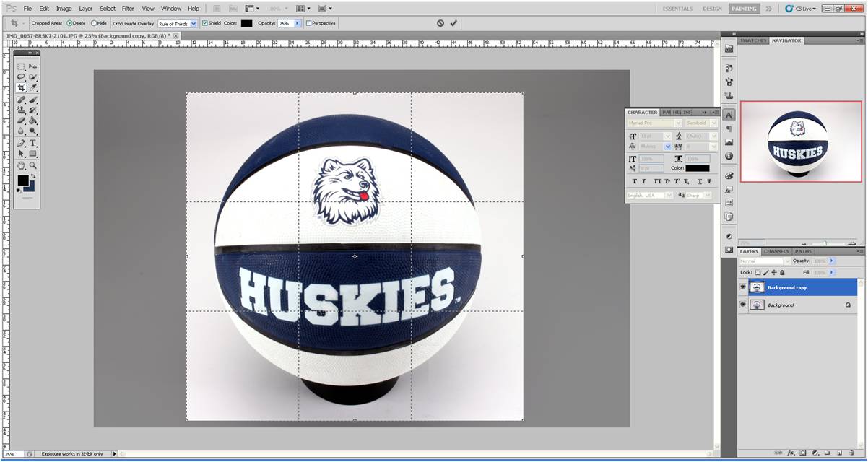Switch to the Essentials workspace
Image resolution: width=868 pixels, height=462 pixels.
pos(677,9)
